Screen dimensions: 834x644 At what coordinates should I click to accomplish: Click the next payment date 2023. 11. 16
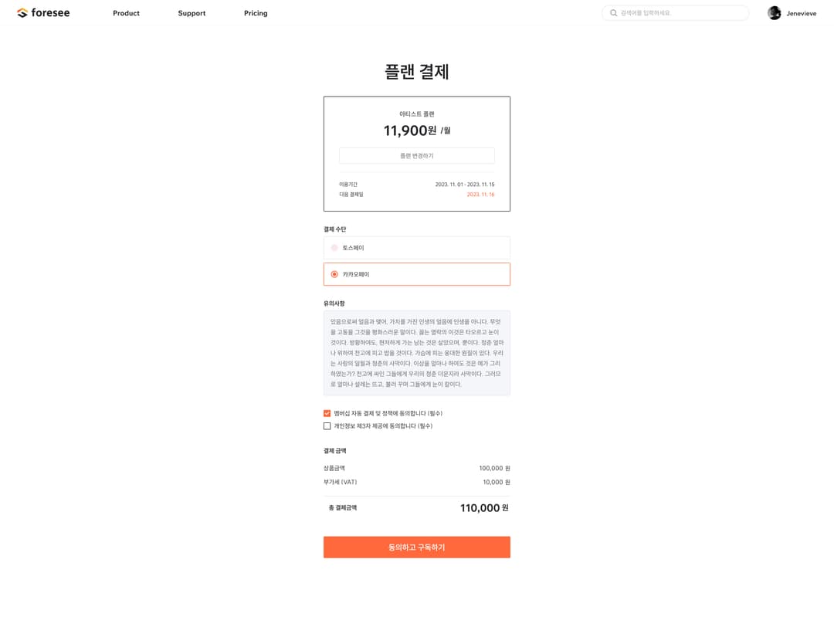click(x=480, y=195)
